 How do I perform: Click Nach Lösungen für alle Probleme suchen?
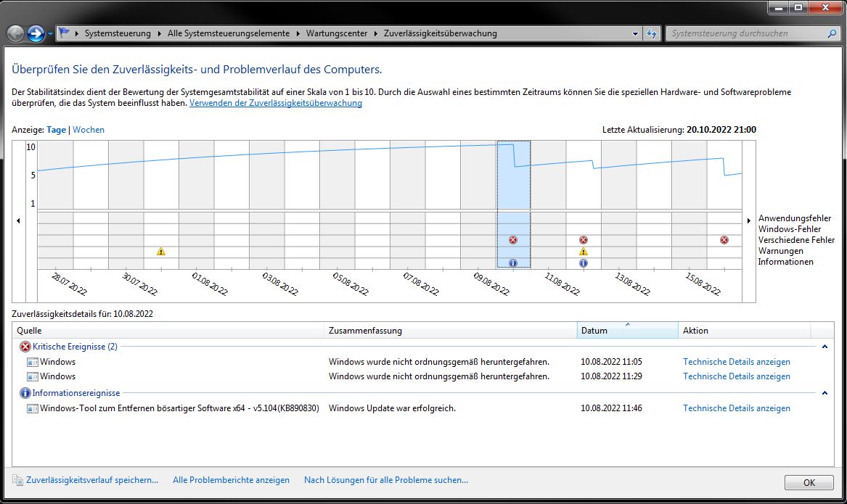pos(385,480)
